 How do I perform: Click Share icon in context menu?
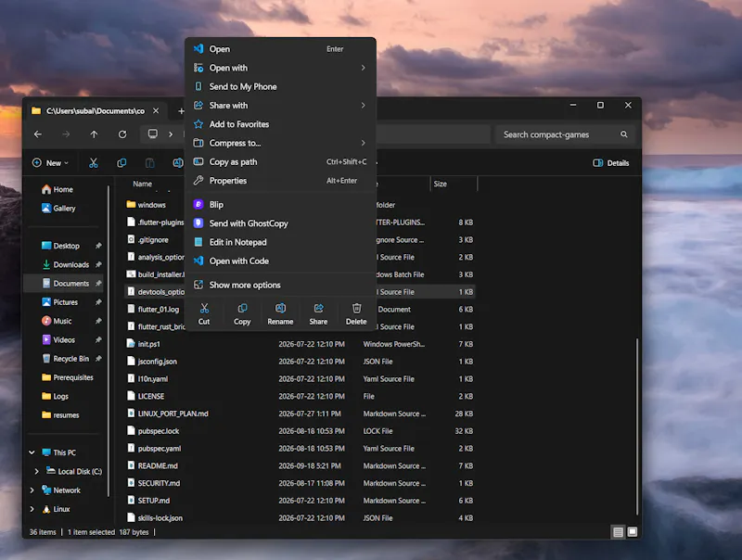click(x=318, y=314)
